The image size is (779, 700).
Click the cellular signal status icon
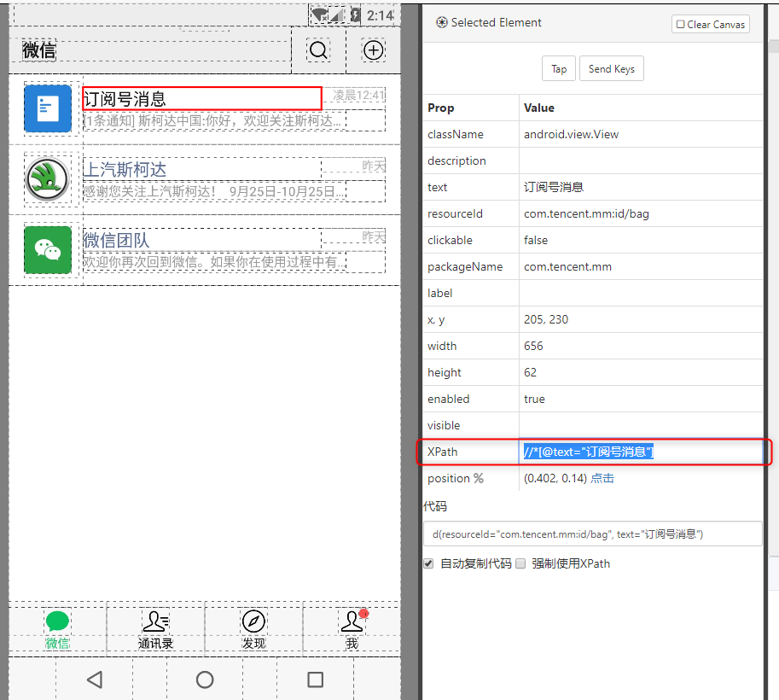pyautogui.click(x=337, y=15)
